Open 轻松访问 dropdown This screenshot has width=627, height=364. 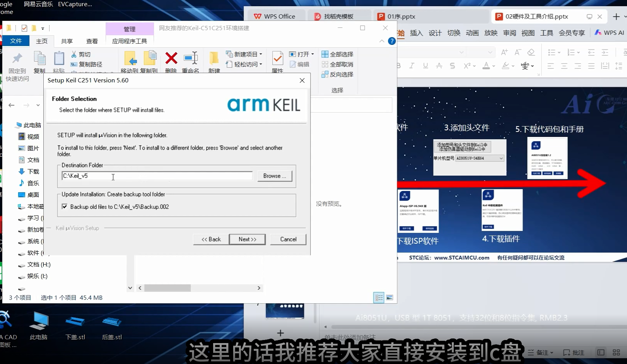tap(244, 64)
